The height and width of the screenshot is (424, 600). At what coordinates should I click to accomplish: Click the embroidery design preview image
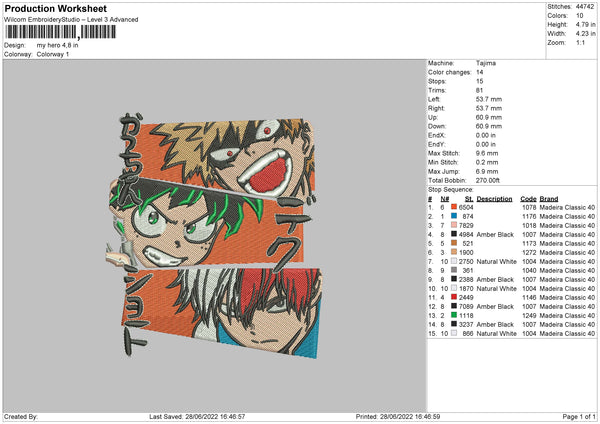pos(214,235)
